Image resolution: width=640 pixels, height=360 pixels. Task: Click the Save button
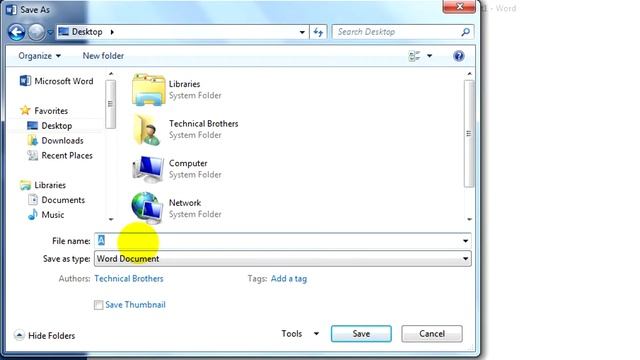[x=361, y=334]
